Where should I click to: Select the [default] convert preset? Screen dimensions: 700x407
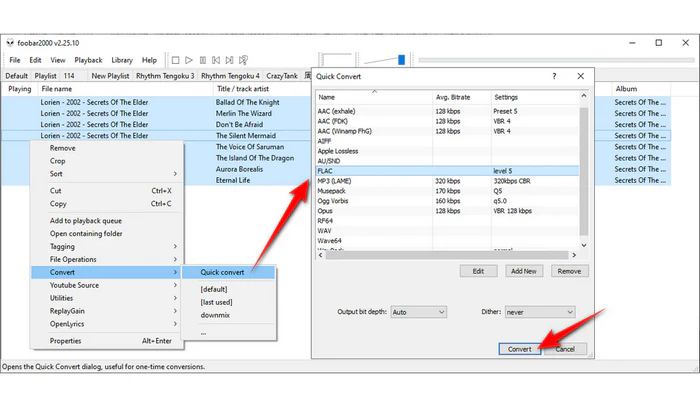coord(229,289)
